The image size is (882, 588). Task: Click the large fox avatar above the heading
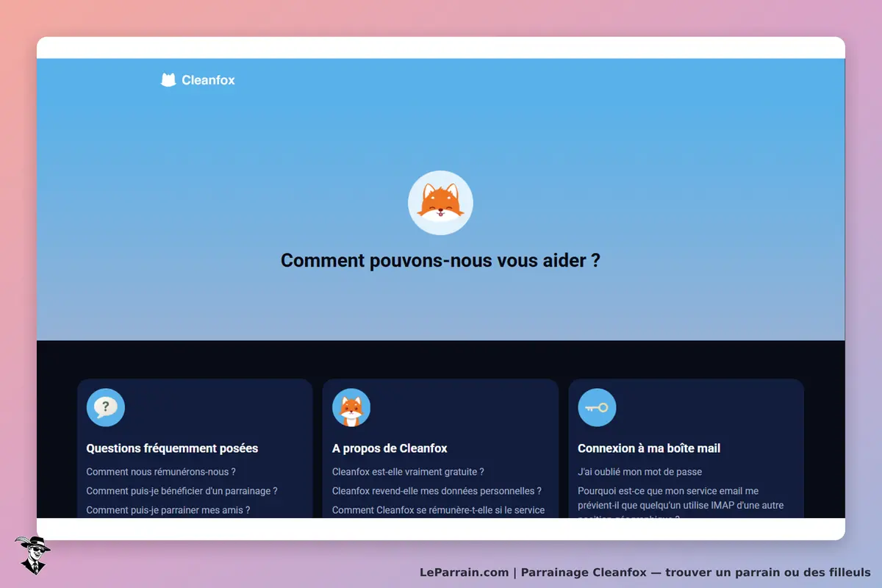pos(440,203)
